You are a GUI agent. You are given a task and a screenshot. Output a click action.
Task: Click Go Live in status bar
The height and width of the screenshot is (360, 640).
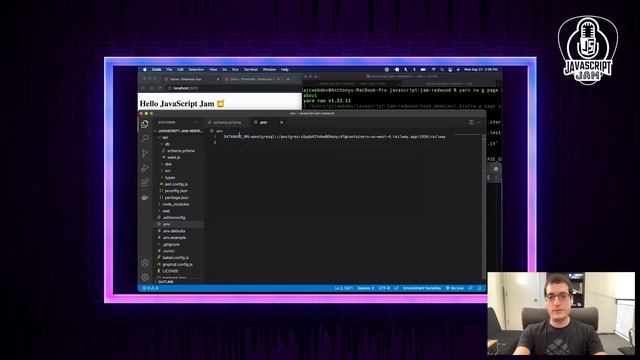pos(455,288)
